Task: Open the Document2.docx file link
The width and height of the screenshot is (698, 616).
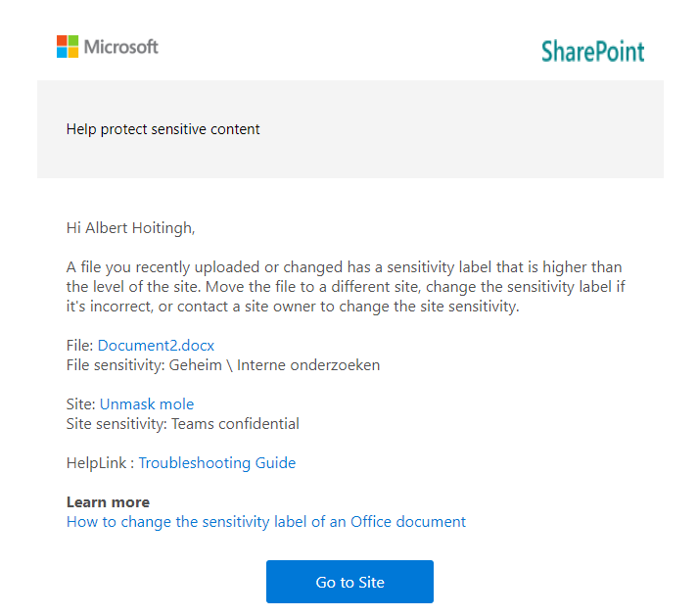Action: 156,345
